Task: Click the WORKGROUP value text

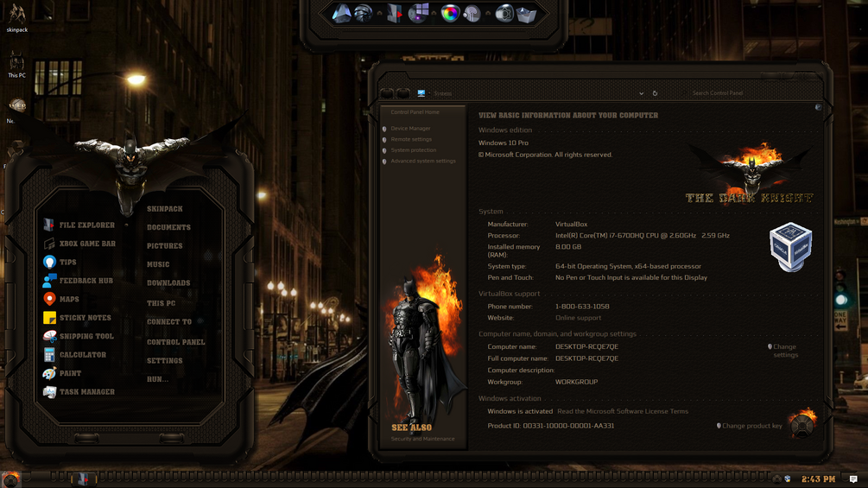Action: click(576, 382)
